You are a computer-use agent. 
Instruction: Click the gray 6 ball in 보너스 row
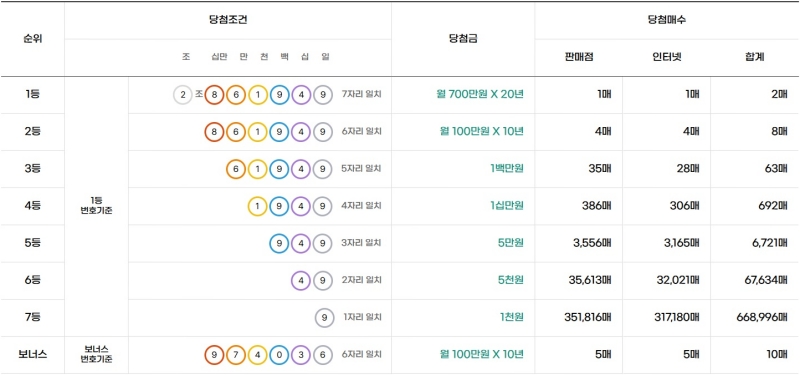pyautogui.click(x=322, y=355)
